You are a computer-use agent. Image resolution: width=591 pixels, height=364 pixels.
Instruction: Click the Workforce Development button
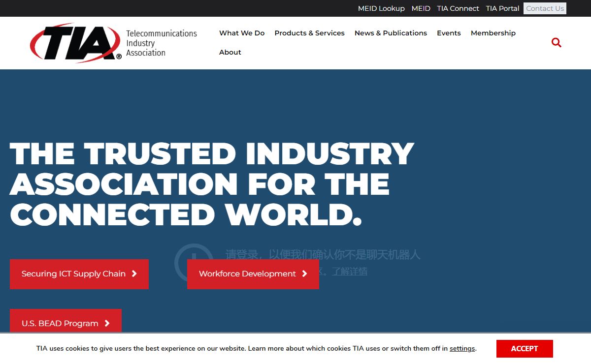pyautogui.click(x=253, y=274)
